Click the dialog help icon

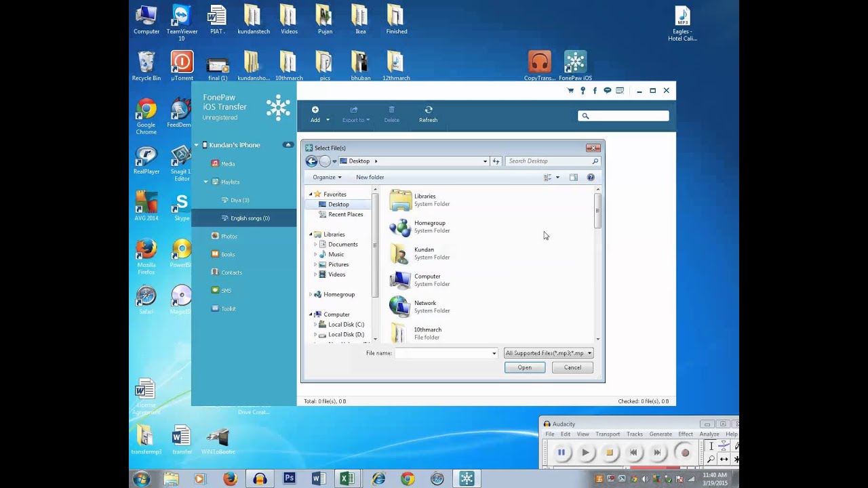[591, 178]
